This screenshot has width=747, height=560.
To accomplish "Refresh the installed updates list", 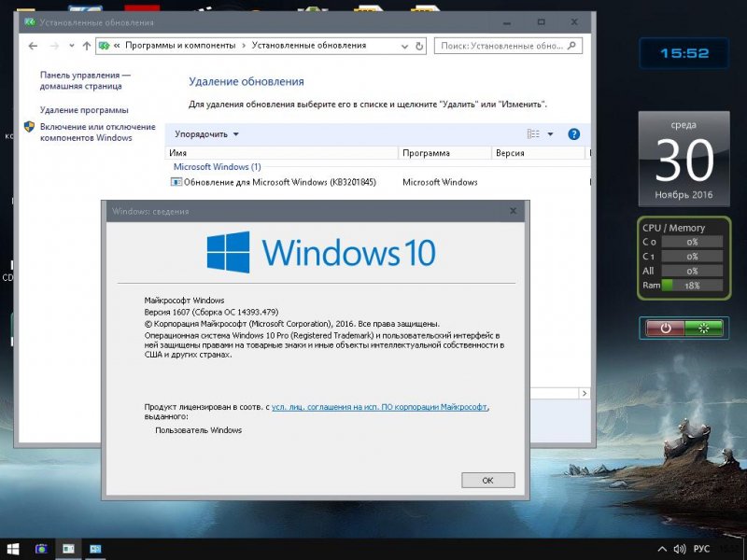I will 419,46.
